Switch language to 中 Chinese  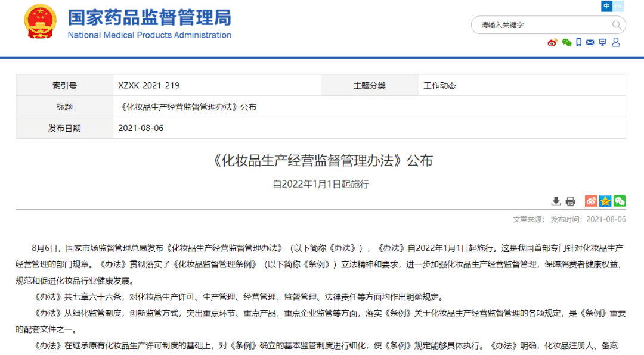point(606,6)
